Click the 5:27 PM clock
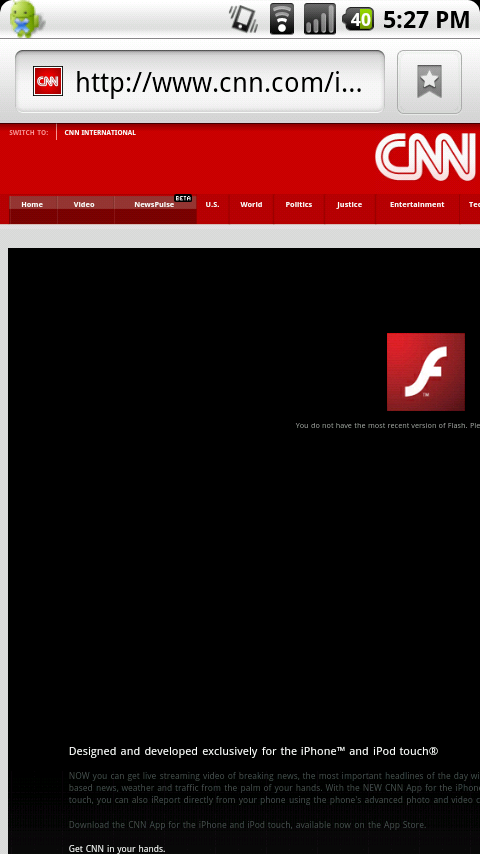This screenshot has width=480, height=854. coord(426,20)
